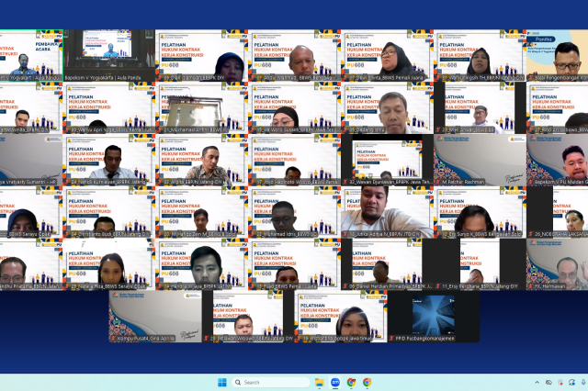Image resolution: width=588 pixels, height=391 pixels.
Task: Open the Windows Start menu
Action: coord(220,382)
